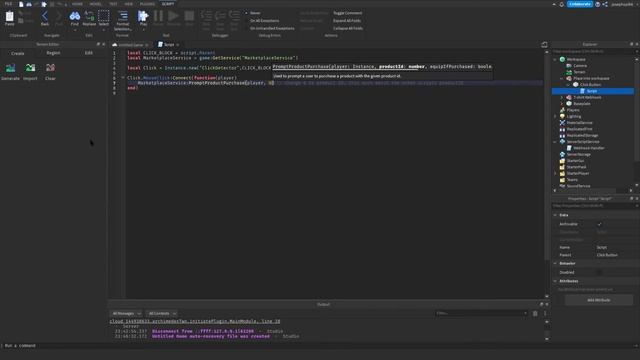
Task: Select StarterGui in the Explorer
Action: tap(575, 161)
